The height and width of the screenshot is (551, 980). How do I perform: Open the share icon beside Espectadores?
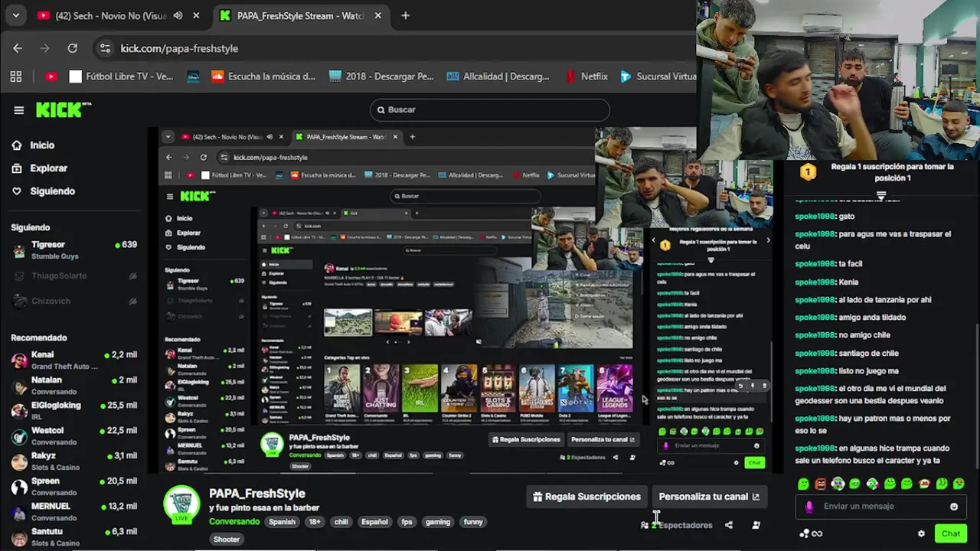pyautogui.click(x=728, y=525)
